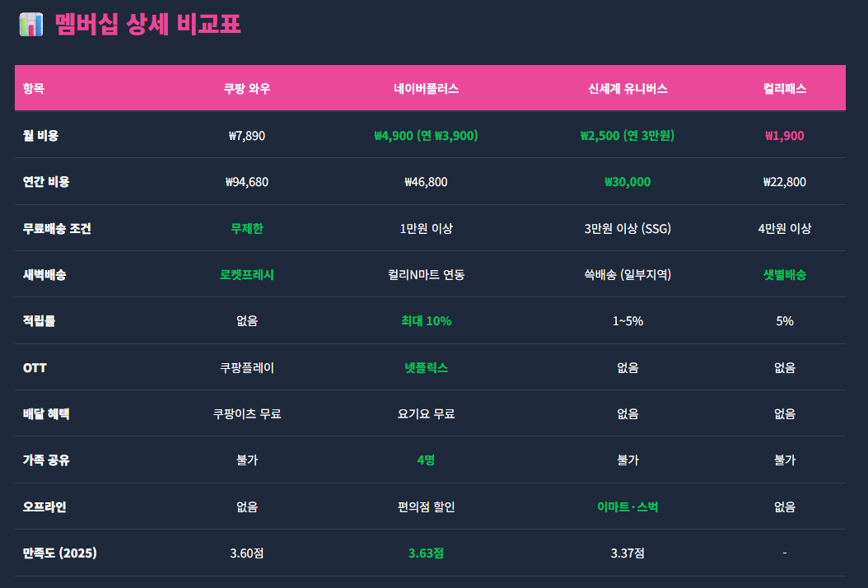This screenshot has width=868, height=588.
Task: Select the 월 비용 row label
Action: (x=40, y=136)
